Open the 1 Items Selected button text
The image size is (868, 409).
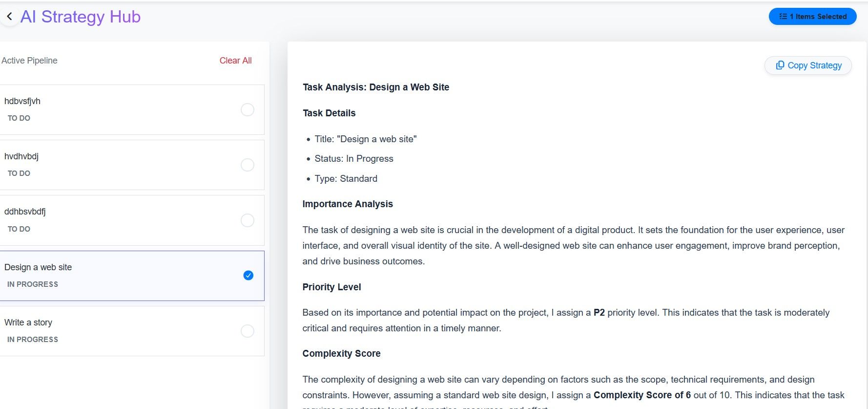tap(818, 17)
